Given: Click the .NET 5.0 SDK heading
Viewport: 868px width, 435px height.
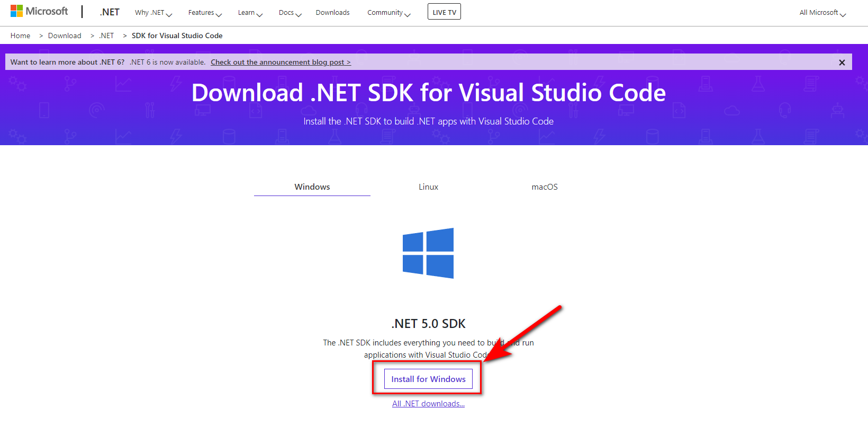Looking at the screenshot, I should pyautogui.click(x=428, y=324).
